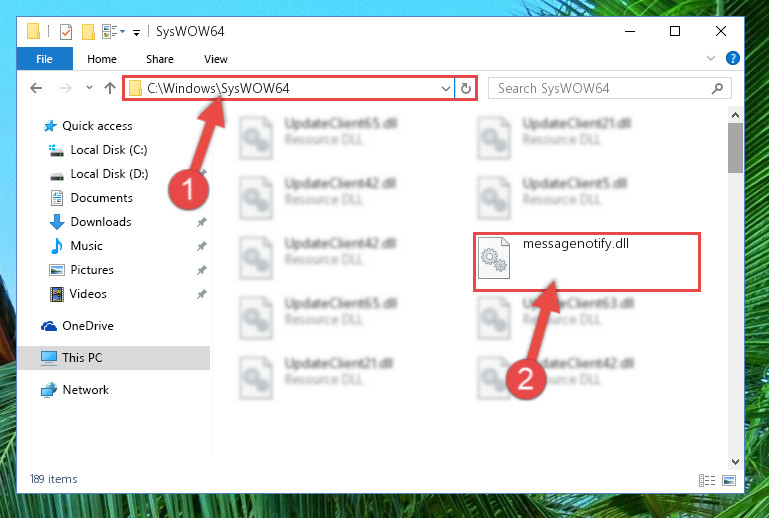
Task: Click the pin icon beside Videos
Action: coord(202,294)
